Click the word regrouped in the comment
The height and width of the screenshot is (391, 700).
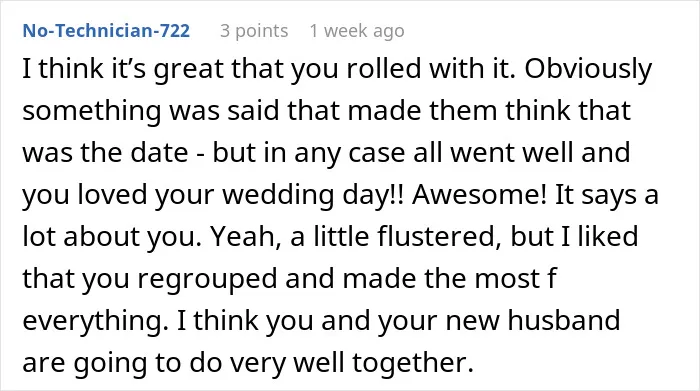pyautogui.click(x=208, y=280)
